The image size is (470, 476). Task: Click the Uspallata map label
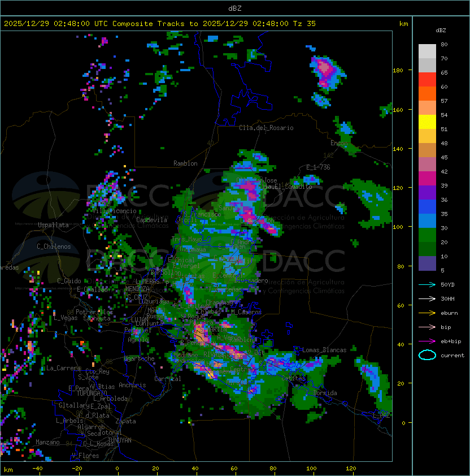(x=53, y=225)
